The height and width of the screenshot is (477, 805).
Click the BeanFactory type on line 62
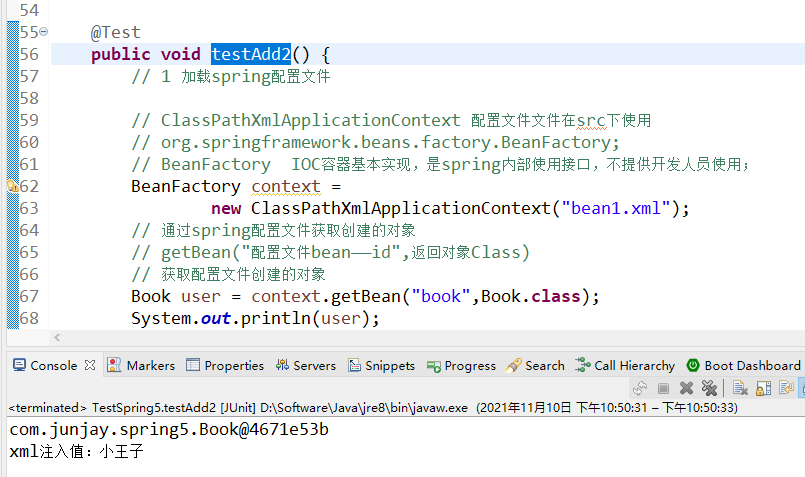point(185,186)
